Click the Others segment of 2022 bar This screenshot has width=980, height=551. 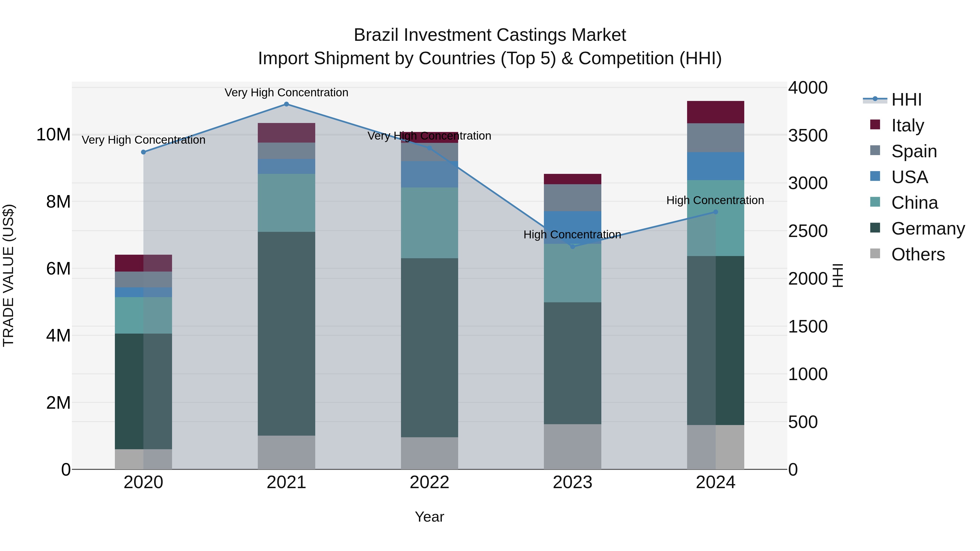click(430, 453)
